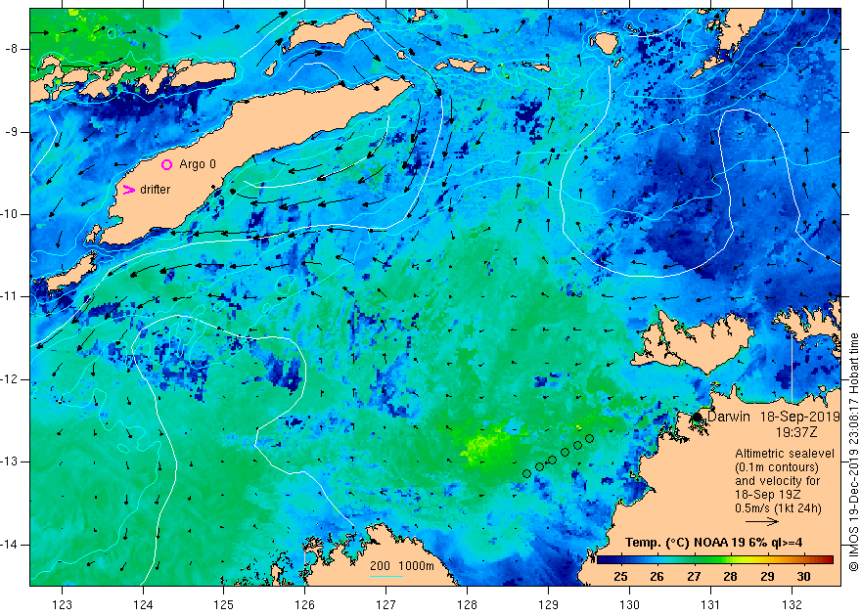This screenshot has width=861, height=616.
Task: Click color bar label 27
Action: click(694, 576)
